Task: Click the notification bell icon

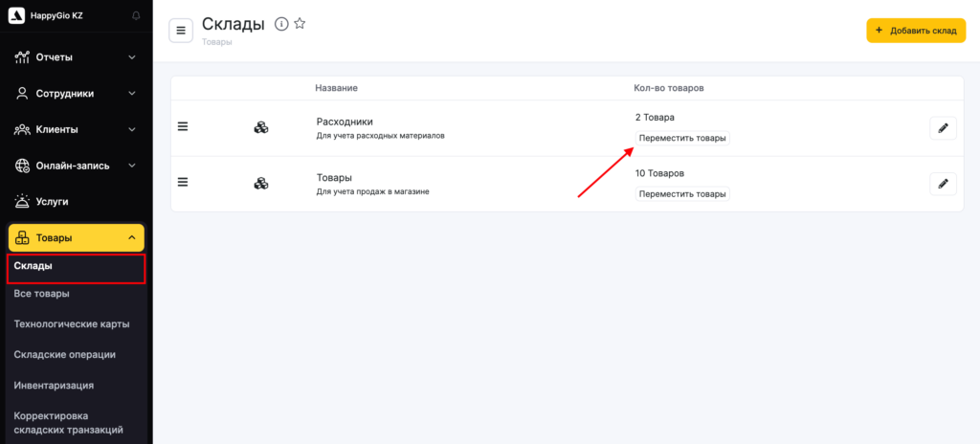Action: (136, 16)
